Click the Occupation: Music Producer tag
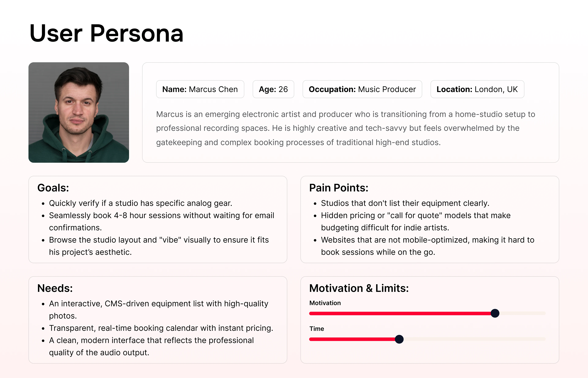This screenshot has height=378, width=588. (x=362, y=89)
